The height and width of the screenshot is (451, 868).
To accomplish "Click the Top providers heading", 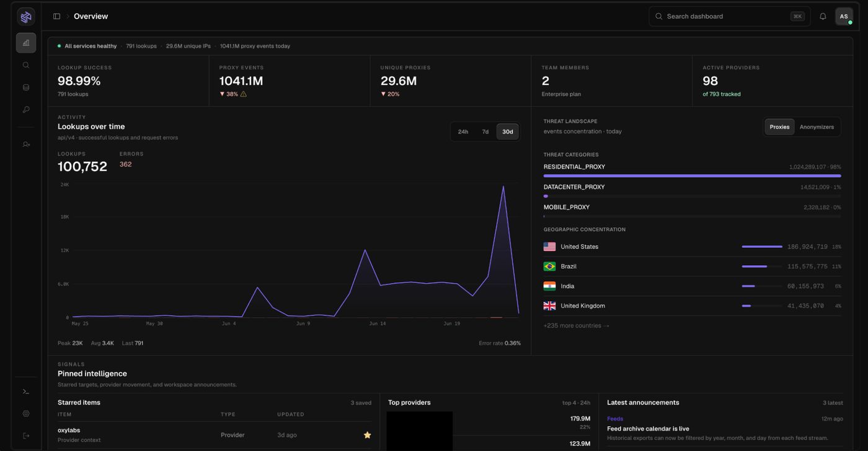I will click(409, 403).
